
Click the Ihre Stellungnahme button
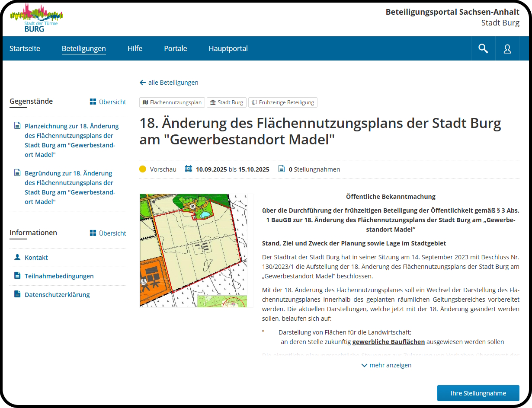478,393
